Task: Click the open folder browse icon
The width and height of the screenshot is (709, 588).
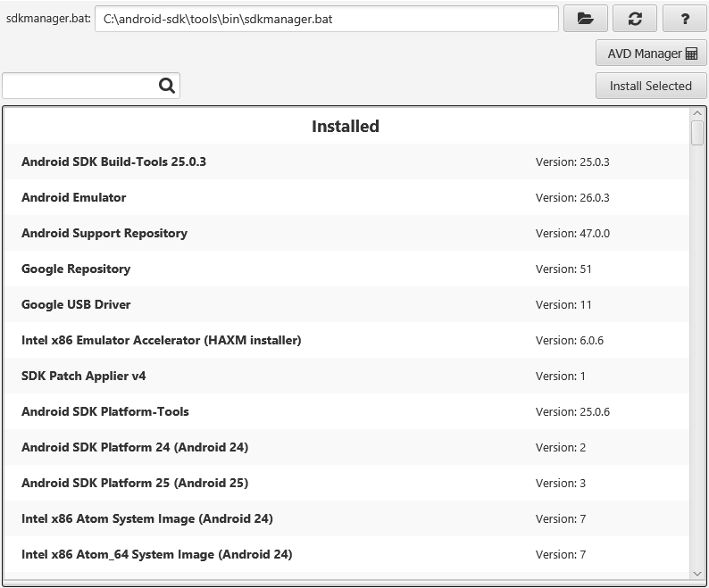Action: click(586, 19)
